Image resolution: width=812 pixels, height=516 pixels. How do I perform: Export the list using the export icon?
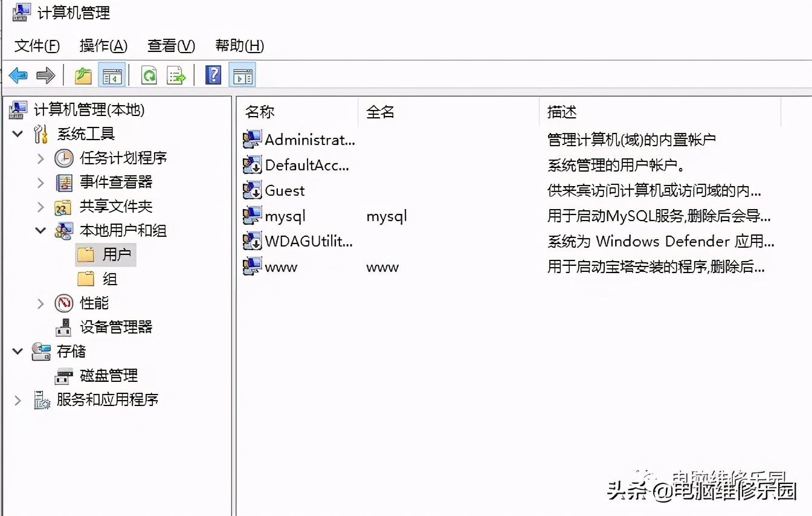tap(175, 76)
